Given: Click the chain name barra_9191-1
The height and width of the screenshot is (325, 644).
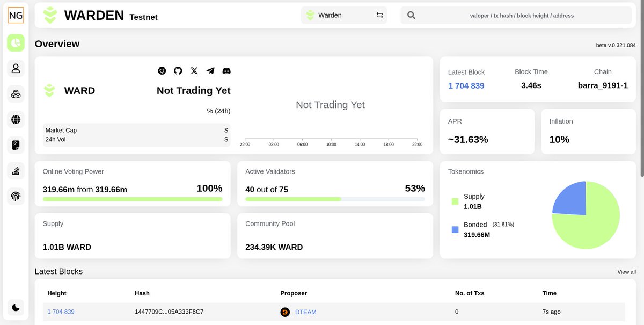Looking at the screenshot, I should point(603,85).
